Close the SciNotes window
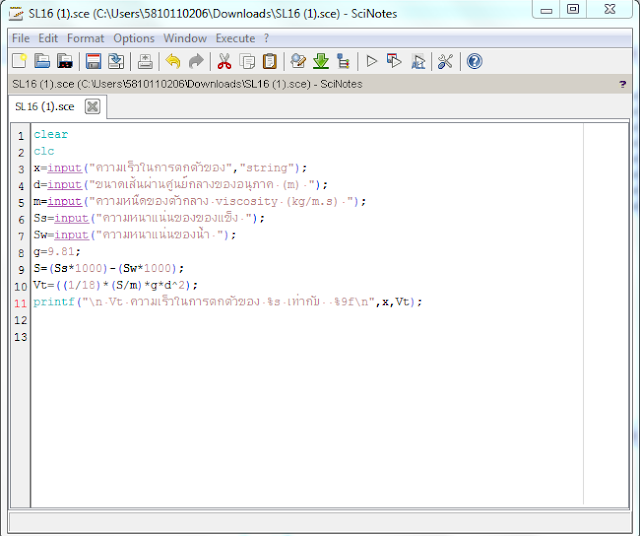640x536 pixels. 609,10
